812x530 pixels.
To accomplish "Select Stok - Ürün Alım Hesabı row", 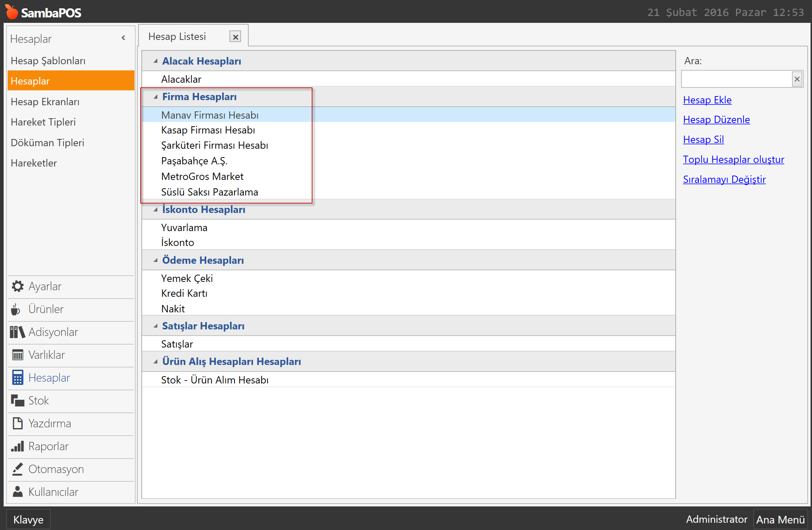I will 409,380.
